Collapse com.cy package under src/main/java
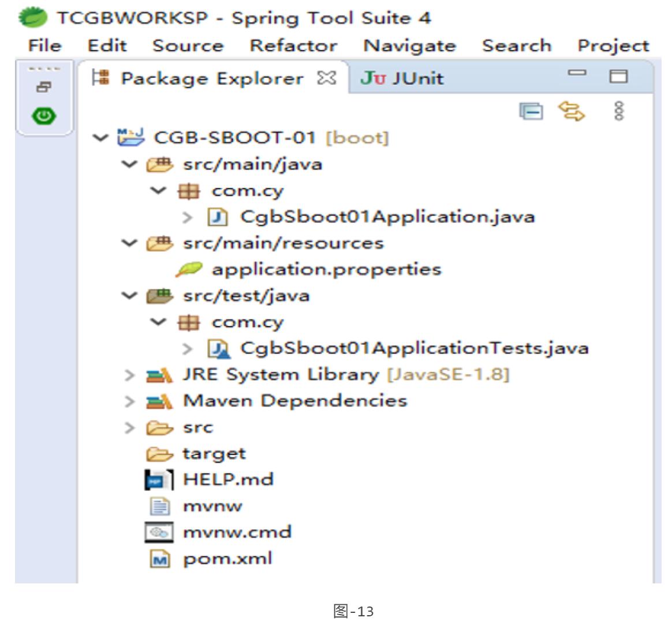The width and height of the screenshot is (672, 625). (x=158, y=190)
